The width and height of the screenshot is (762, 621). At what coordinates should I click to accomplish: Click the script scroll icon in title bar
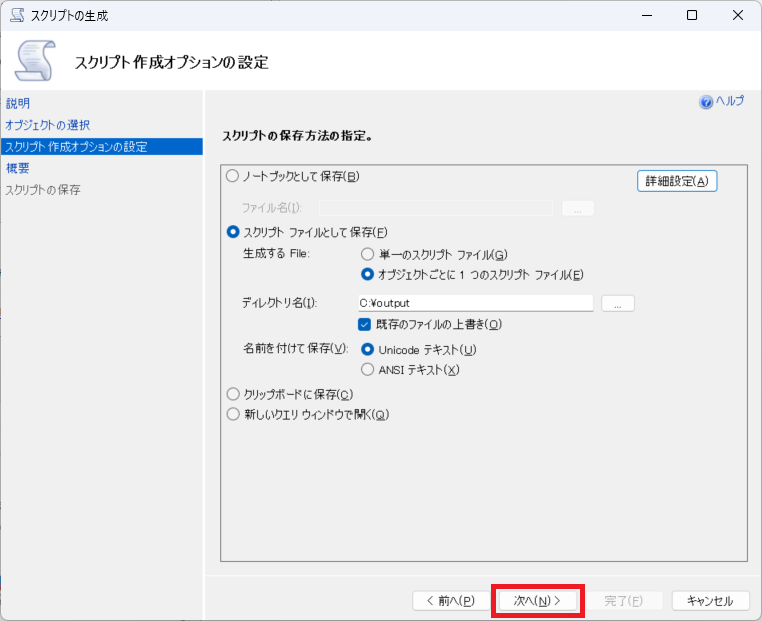[17, 15]
